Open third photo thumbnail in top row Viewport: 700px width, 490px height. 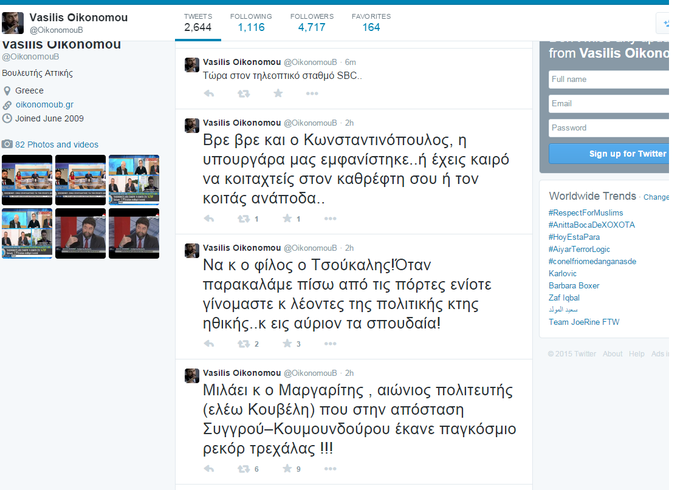tap(134, 180)
